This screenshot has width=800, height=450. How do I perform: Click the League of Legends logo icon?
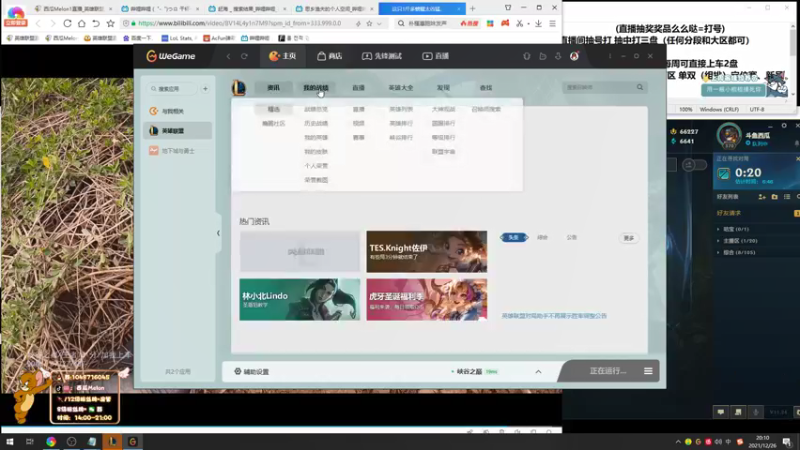coord(238,88)
